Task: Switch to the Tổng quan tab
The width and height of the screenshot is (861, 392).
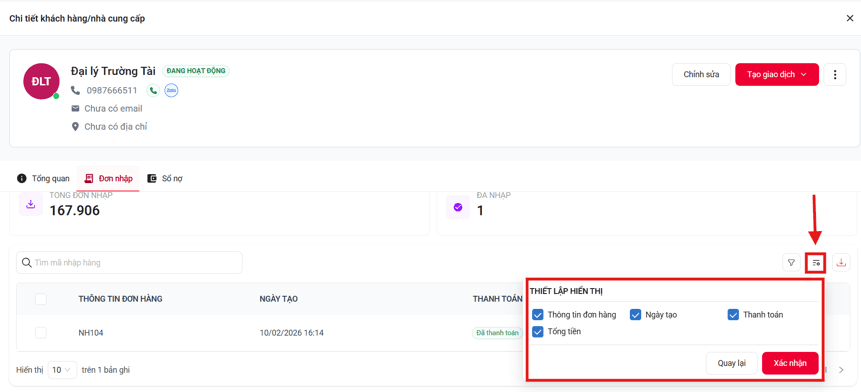Action: 43,178
